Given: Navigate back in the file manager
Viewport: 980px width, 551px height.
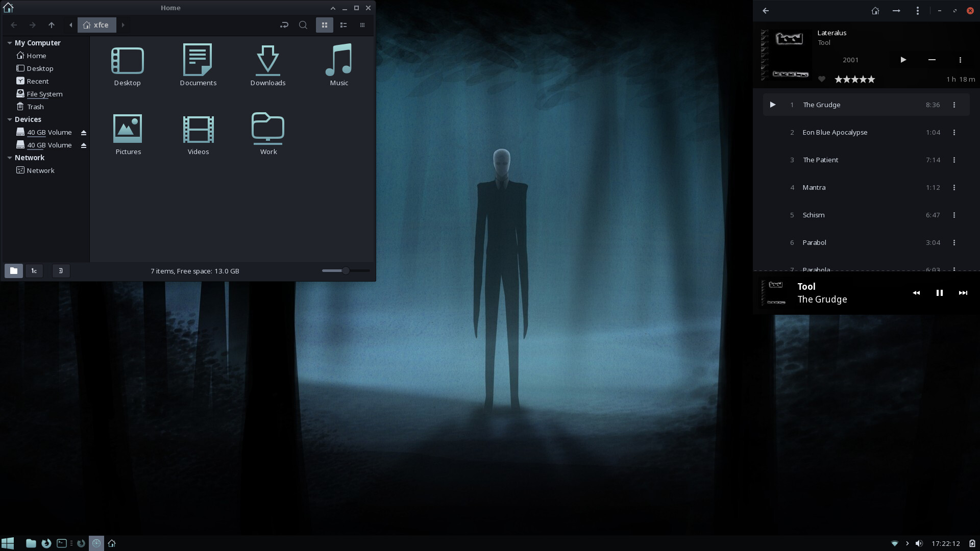Looking at the screenshot, I should coord(14,25).
